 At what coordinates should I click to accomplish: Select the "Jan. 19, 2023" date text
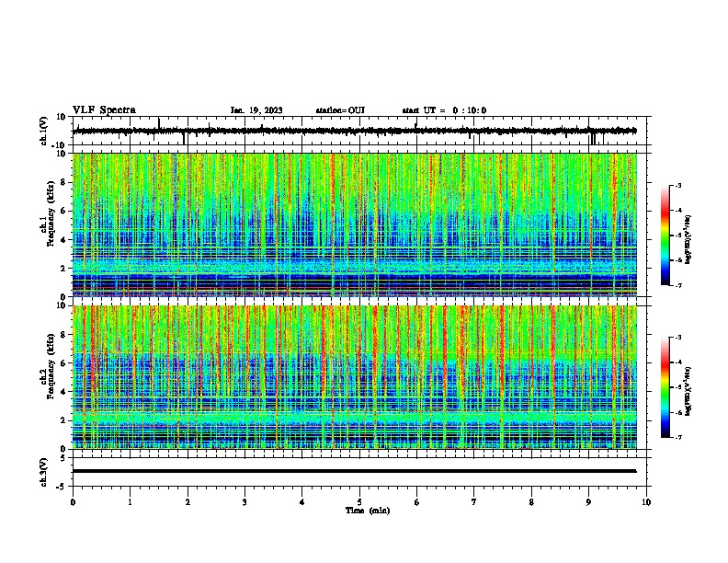point(256,110)
